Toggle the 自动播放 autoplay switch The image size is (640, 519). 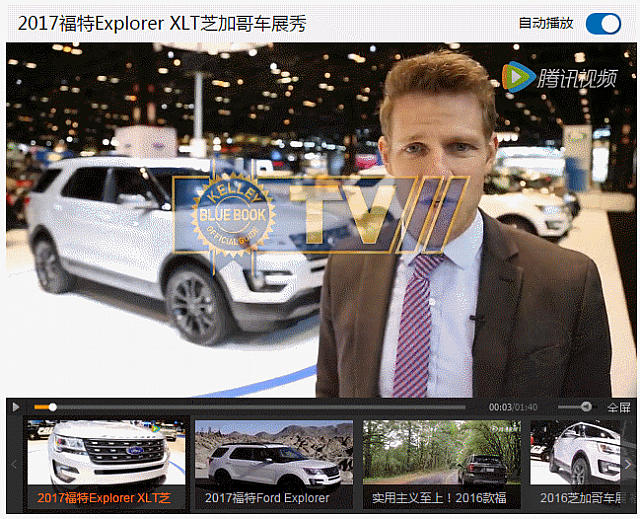603,24
